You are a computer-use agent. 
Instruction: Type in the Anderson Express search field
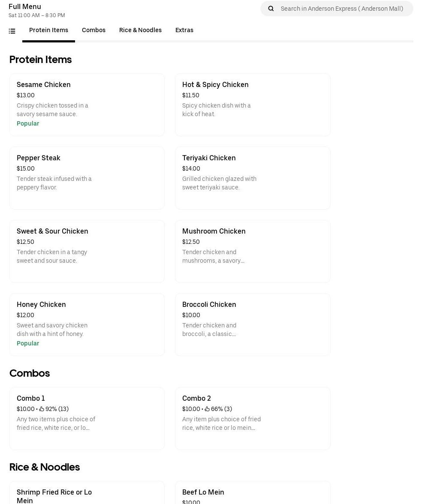pos(342,9)
